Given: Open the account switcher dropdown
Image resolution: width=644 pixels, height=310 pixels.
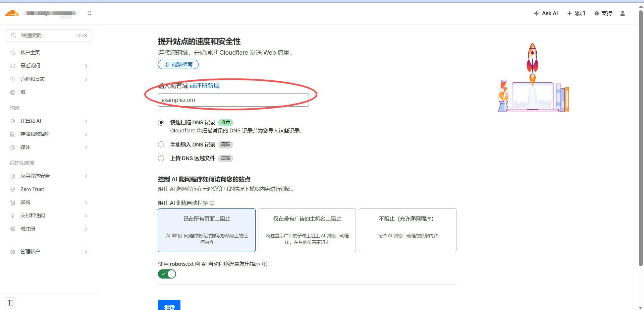Looking at the screenshot, I should [89, 13].
